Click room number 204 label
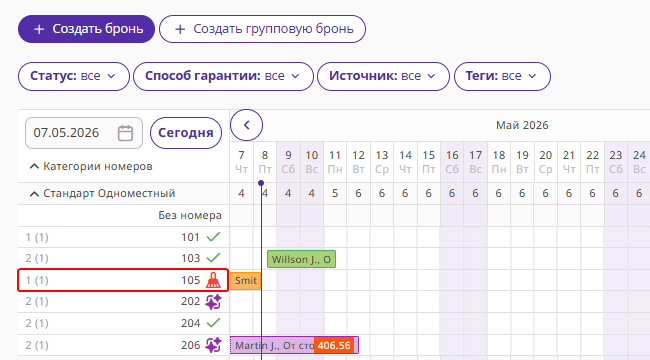 pyautogui.click(x=190, y=323)
